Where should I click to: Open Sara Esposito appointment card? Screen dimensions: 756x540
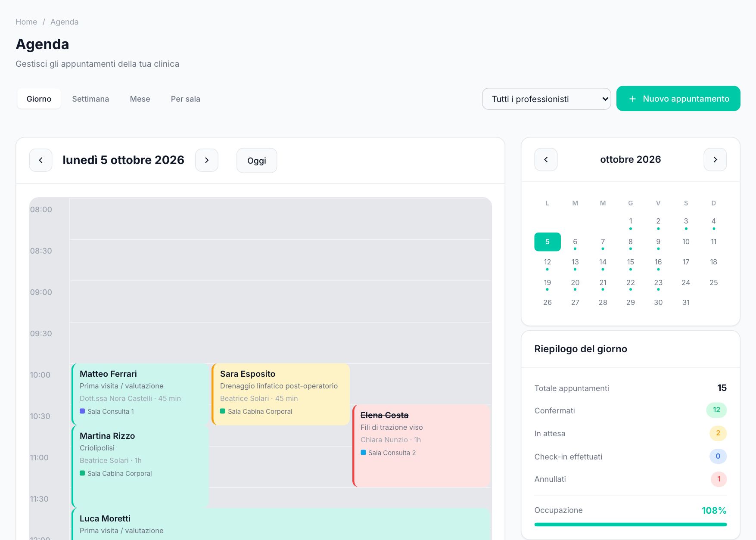pyautogui.click(x=280, y=394)
